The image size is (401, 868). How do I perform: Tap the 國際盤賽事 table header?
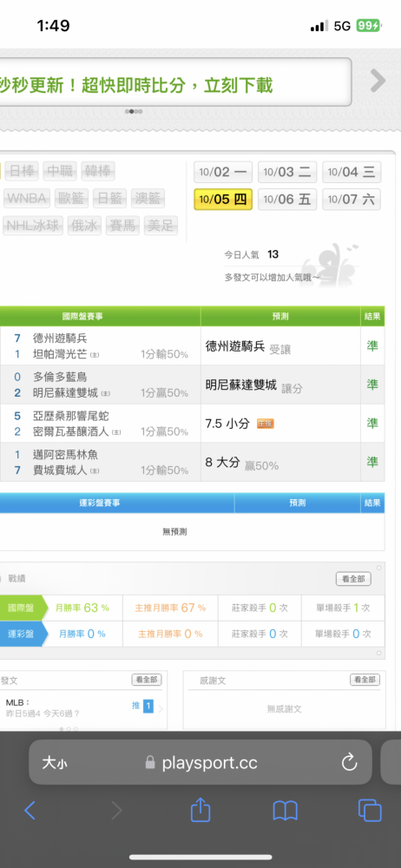(82, 317)
